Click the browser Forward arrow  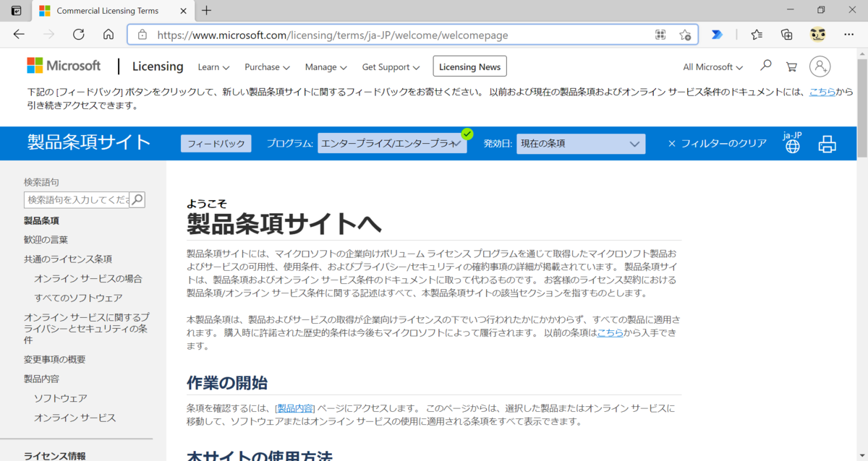49,34
